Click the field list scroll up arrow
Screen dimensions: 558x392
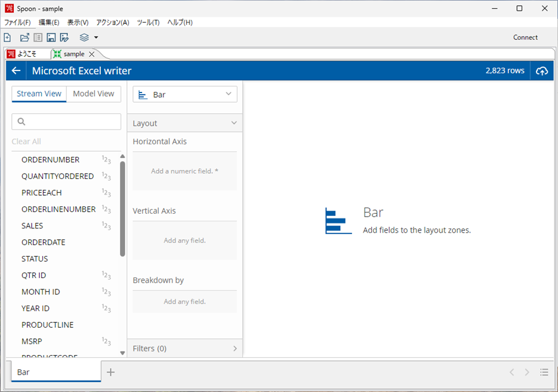123,156
